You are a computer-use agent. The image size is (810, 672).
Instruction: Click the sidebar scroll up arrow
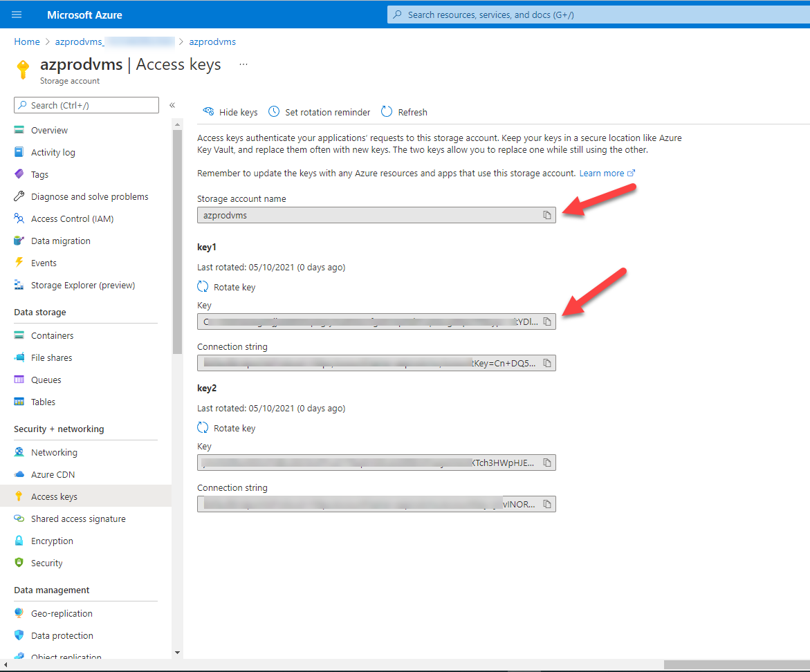177,124
